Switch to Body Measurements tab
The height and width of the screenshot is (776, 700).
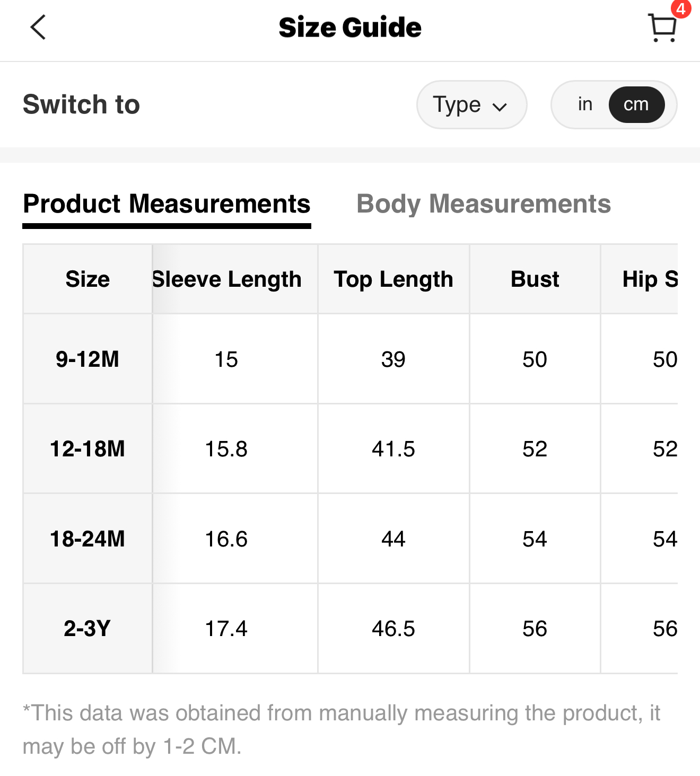(x=483, y=204)
